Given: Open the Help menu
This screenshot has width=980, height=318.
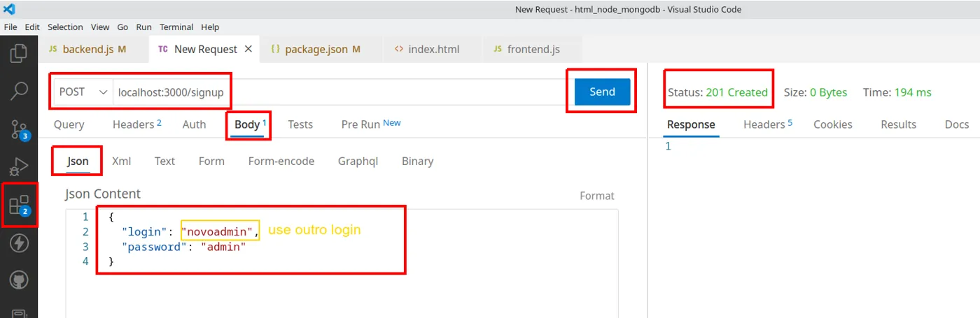Looking at the screenshot, I should (210, 27).
